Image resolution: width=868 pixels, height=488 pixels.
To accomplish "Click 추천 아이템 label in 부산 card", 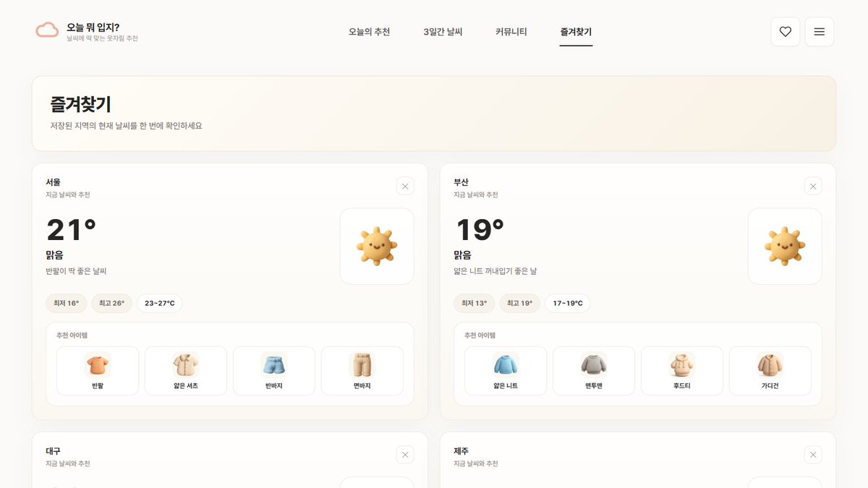I will pos(480,335).
